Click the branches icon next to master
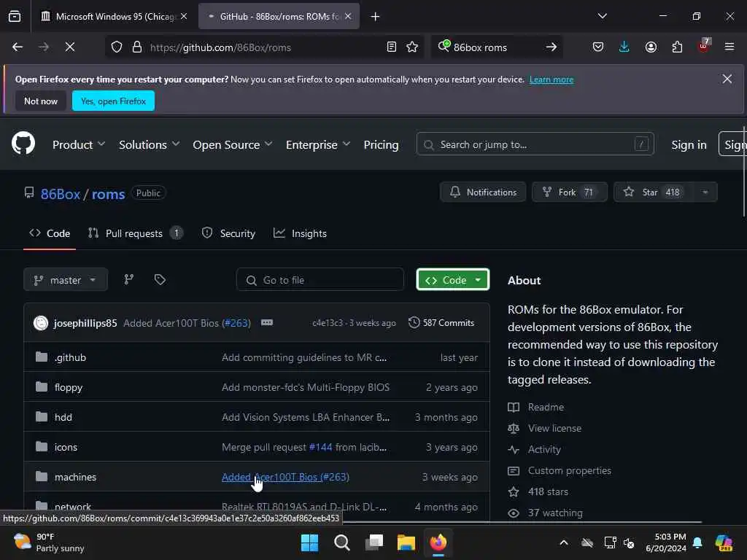The width and height of the screenshot is (747, 560). point(128,279)
